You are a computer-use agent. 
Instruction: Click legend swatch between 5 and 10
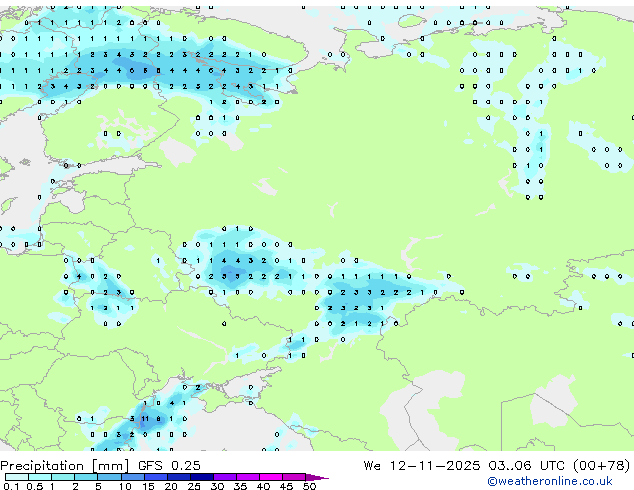tap(109, 477)
